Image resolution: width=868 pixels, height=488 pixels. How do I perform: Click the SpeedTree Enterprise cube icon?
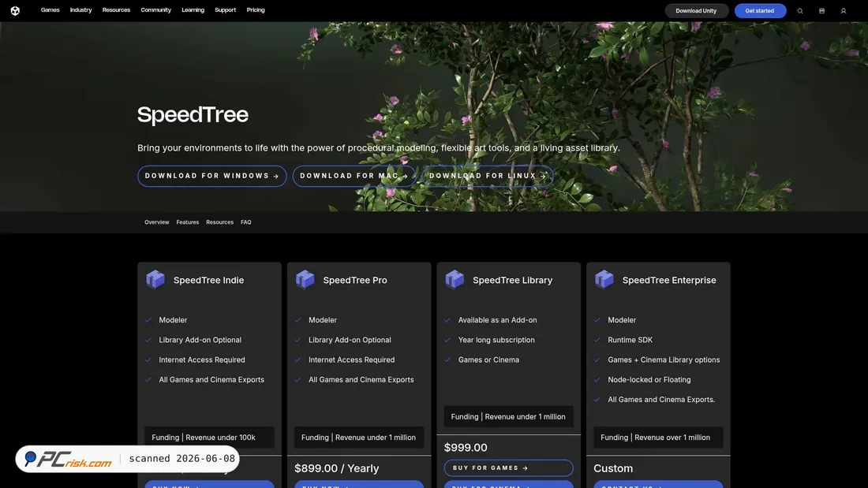[604, 279]
